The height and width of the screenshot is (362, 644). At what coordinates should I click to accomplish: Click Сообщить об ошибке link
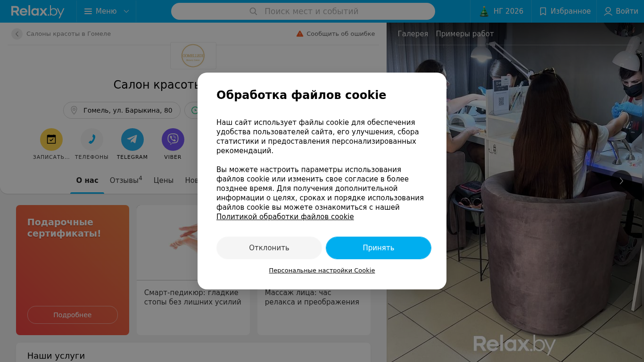pos(336,34)
